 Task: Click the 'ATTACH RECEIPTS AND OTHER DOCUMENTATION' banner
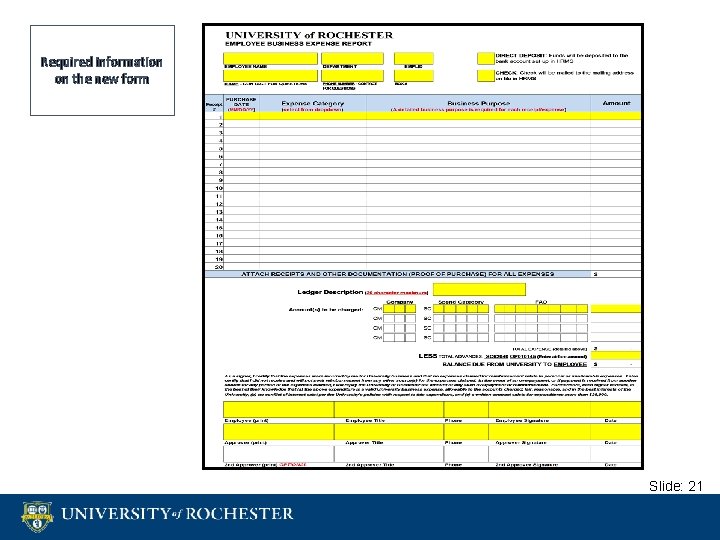(x=398, y=274)
